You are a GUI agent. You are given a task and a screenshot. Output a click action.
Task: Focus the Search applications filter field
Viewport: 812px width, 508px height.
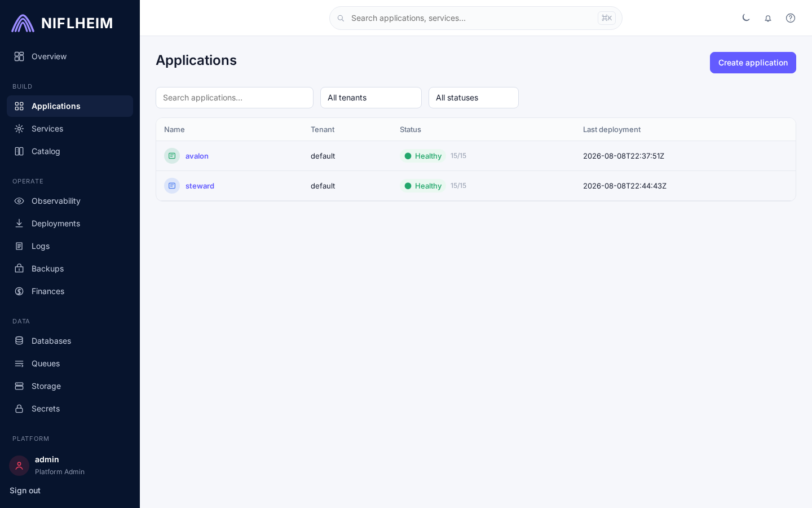pos(235,98)
